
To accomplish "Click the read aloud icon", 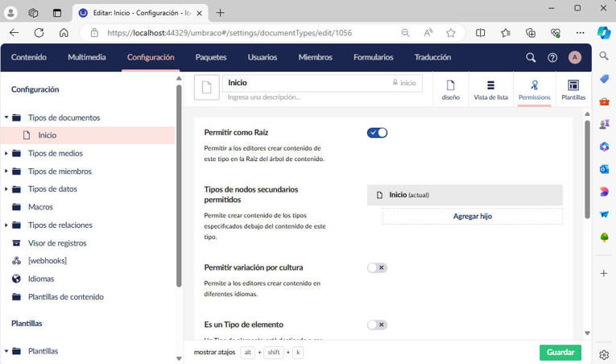I will coord(428,33).
